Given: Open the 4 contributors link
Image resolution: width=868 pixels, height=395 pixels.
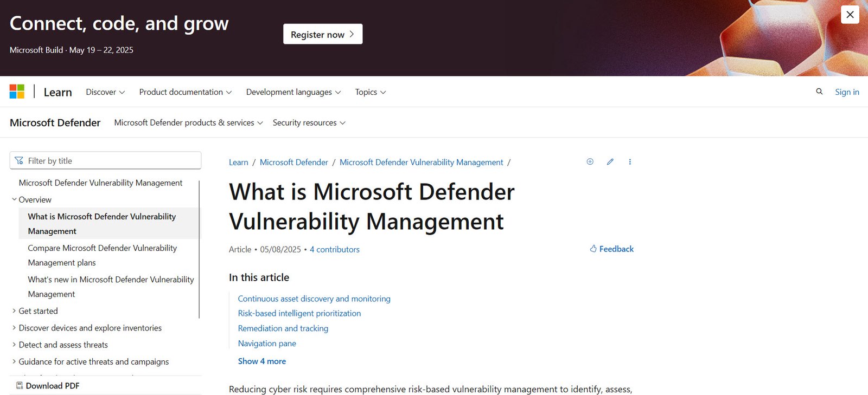Looking at the screenshot, I should pos(335,249).
